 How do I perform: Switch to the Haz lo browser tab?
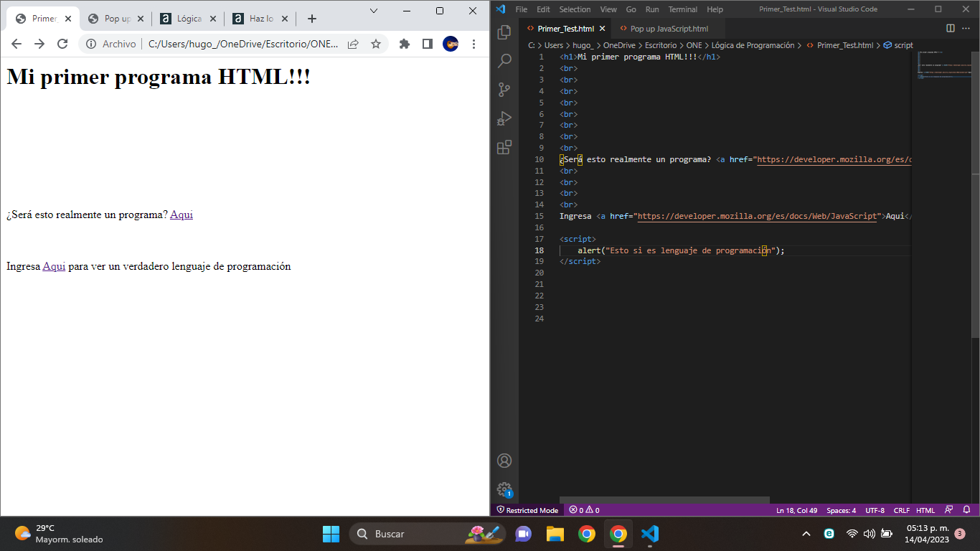click(261, 19)
